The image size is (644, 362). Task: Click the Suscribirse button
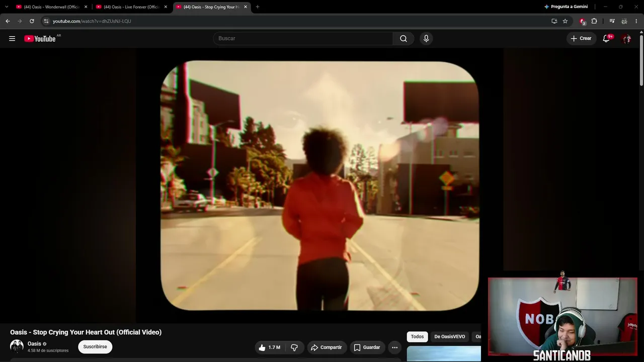[x=95, y=347]
